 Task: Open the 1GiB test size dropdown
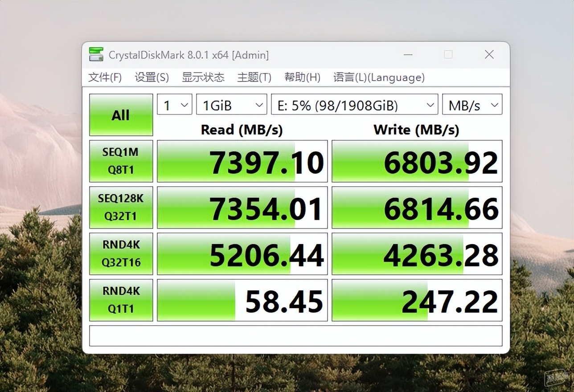[231, 105]
